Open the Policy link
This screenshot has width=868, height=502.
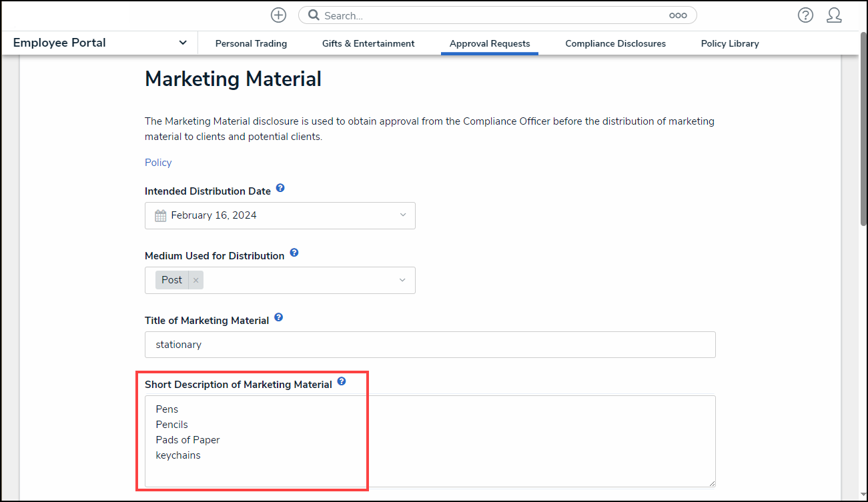(157, 162)
